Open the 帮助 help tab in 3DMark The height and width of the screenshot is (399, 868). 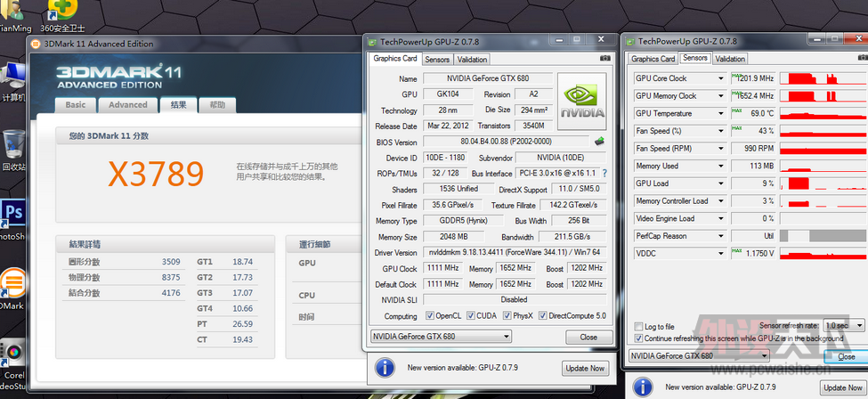click(217, 105)
